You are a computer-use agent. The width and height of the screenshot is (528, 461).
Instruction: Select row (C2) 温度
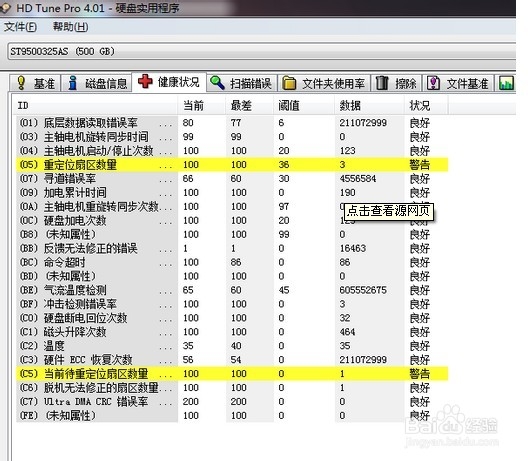tap(232, 346)
